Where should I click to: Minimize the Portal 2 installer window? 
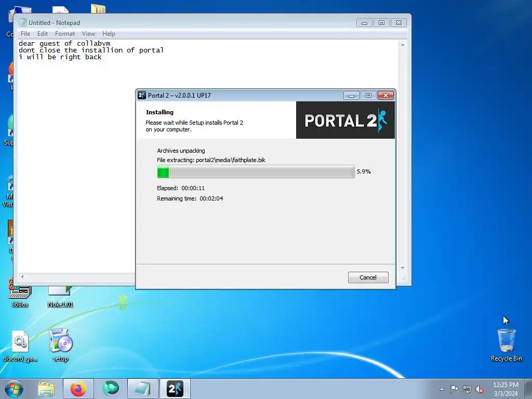coord(351,96)
